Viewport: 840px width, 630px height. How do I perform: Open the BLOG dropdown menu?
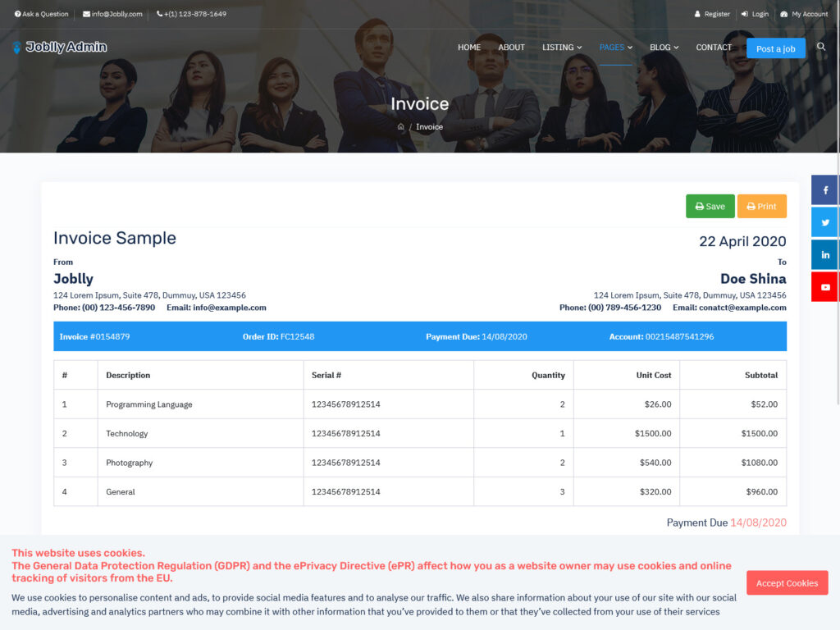(x=664, y=48)
